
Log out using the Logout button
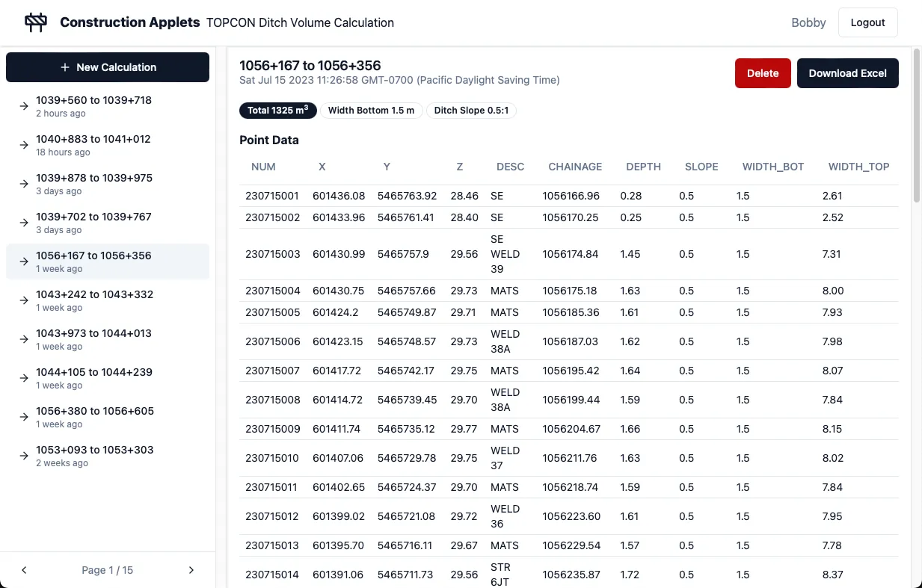pyautogui.click(x=867, y=22)
